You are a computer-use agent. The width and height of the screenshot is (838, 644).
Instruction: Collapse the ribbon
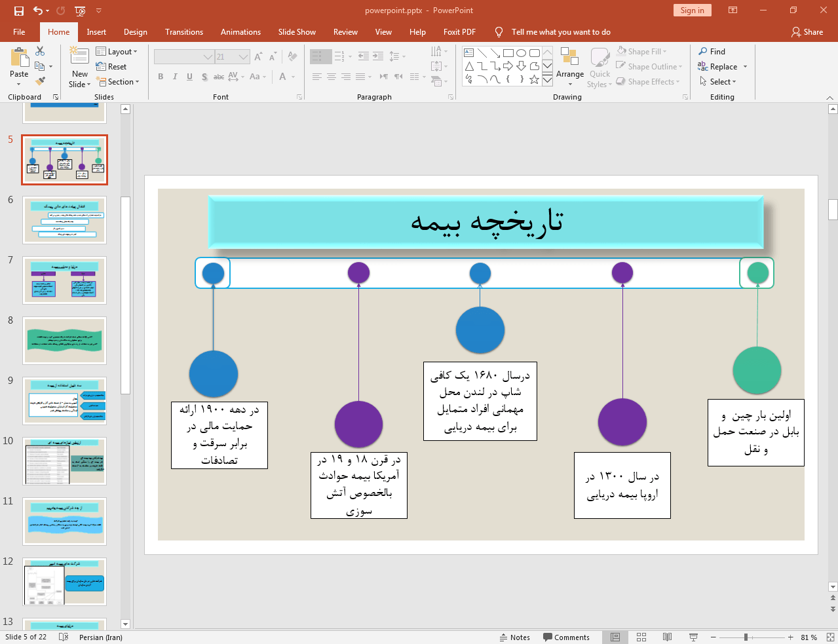coord(829,98)
